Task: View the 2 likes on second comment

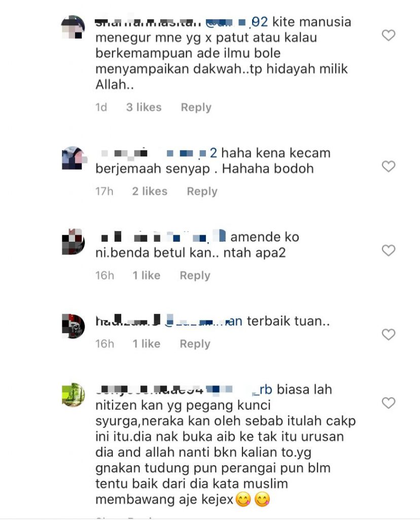Action: pyautogui.click(x=150, y=191)
